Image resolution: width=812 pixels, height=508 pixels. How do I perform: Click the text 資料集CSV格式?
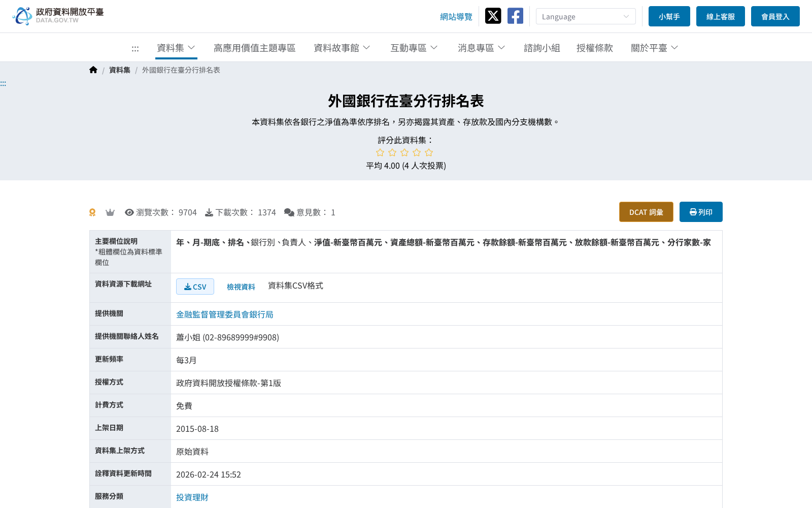coord(295,285)
